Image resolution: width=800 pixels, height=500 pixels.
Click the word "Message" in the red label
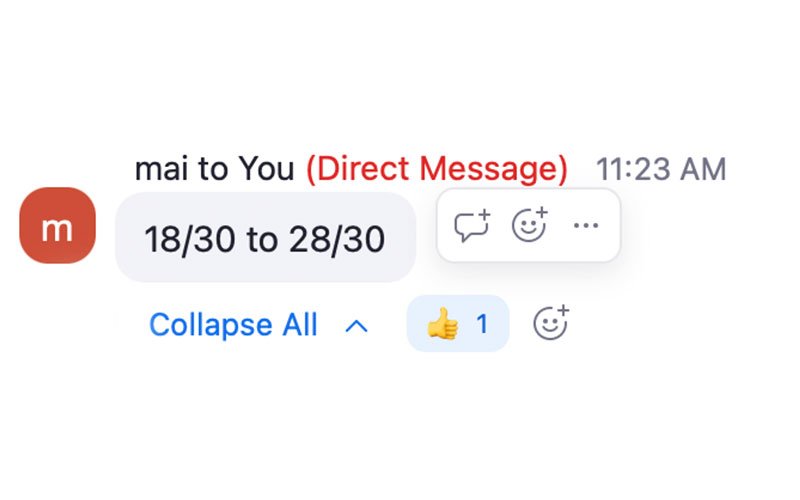(x=495, y=169)
